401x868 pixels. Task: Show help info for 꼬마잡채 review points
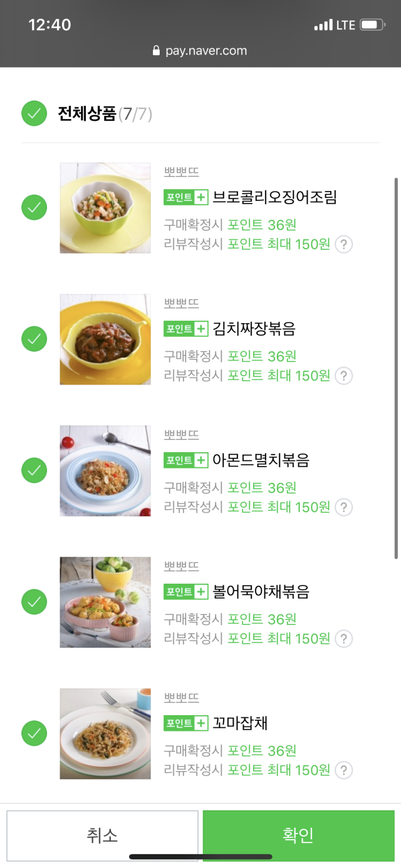pyautogui.click(x=343, y=770)
